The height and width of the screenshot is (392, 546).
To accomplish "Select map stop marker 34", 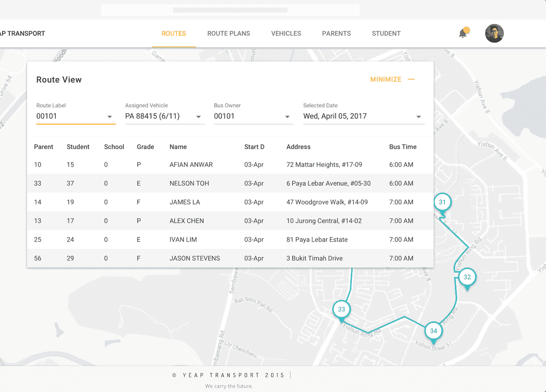I will pos(433,331).
